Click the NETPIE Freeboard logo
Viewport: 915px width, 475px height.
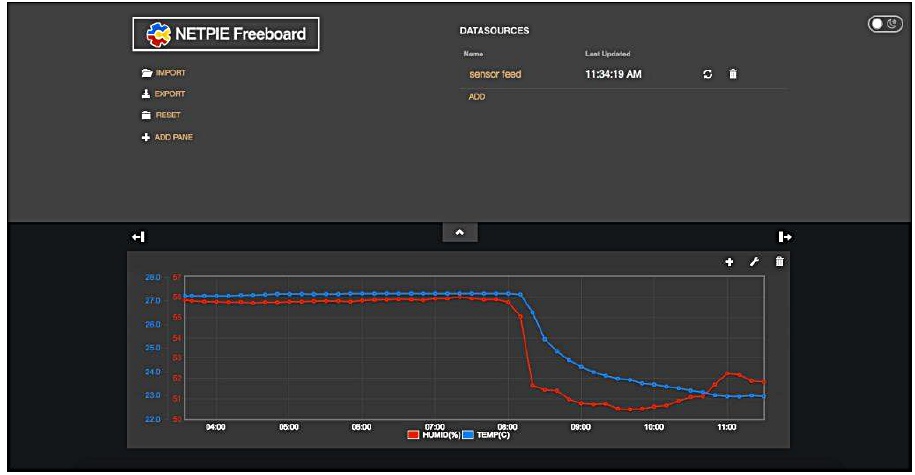(x=226, y=37)
